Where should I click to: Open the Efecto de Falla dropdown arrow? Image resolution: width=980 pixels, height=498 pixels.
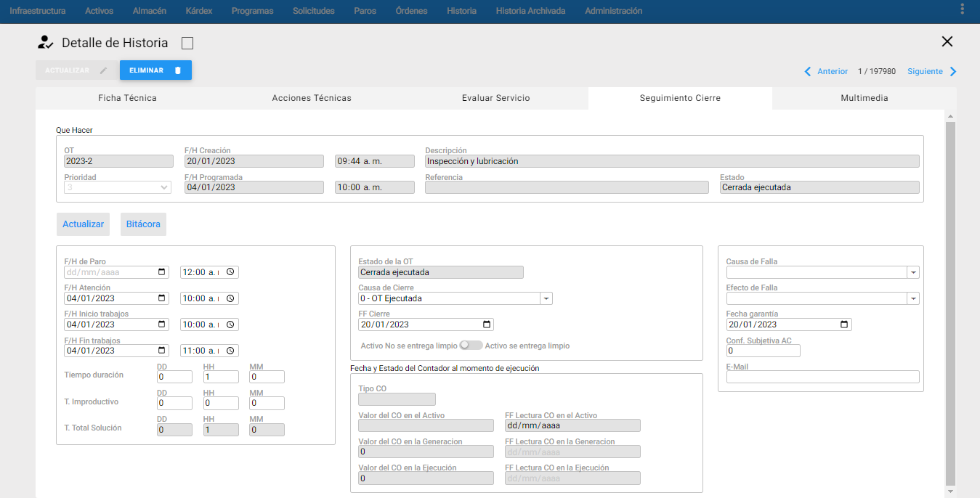click(913, 298)
